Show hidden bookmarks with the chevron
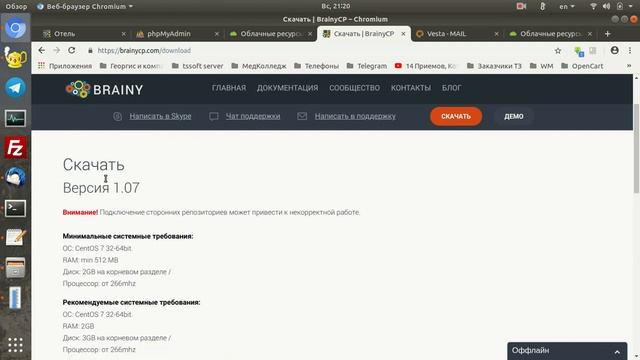This screenshot has height=360, width=640. tap(629, 66)
